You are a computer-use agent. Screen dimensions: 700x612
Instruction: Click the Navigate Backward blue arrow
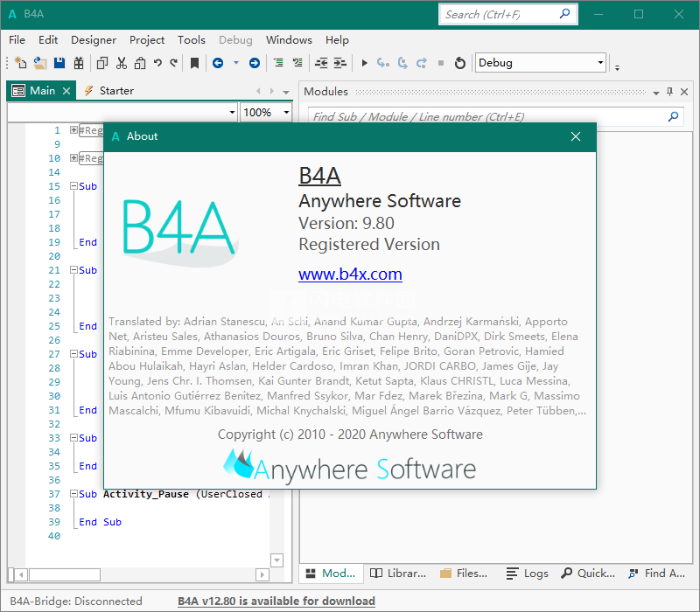click(x=218, y=63)
